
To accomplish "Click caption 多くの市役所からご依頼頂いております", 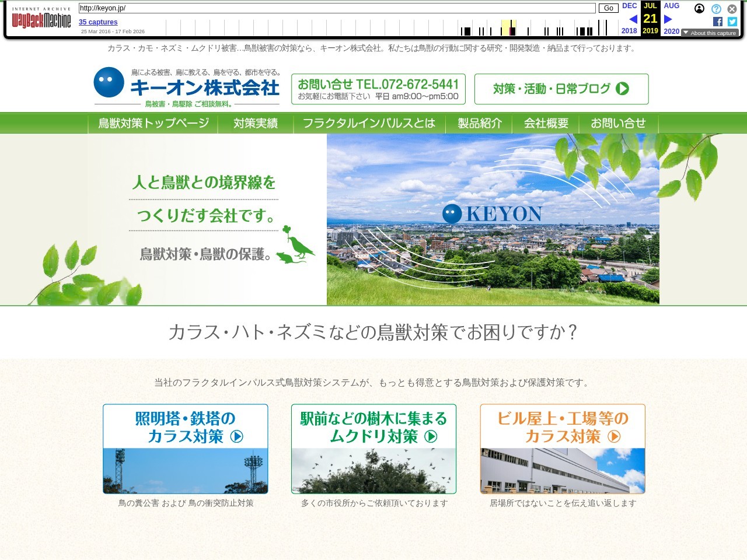I will (374, 503).
